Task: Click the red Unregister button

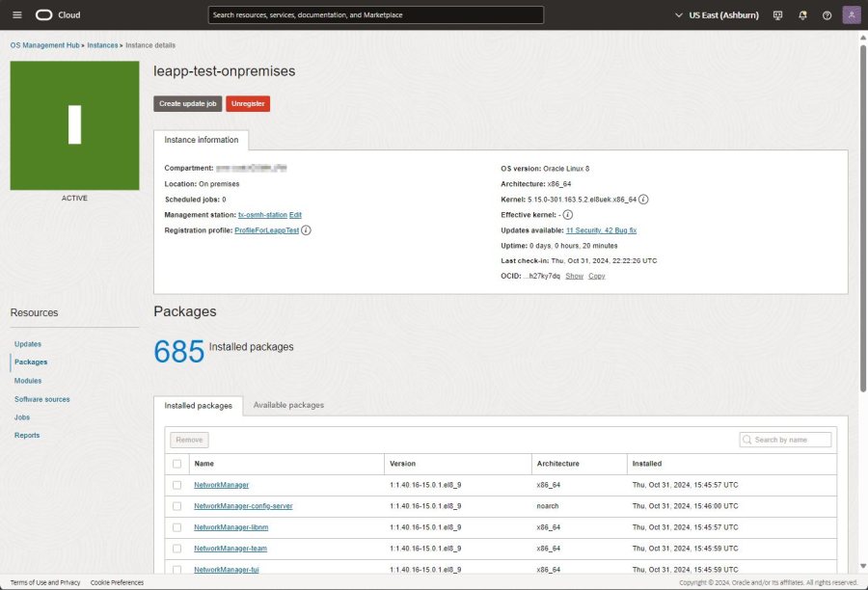Action: point(248,103)
